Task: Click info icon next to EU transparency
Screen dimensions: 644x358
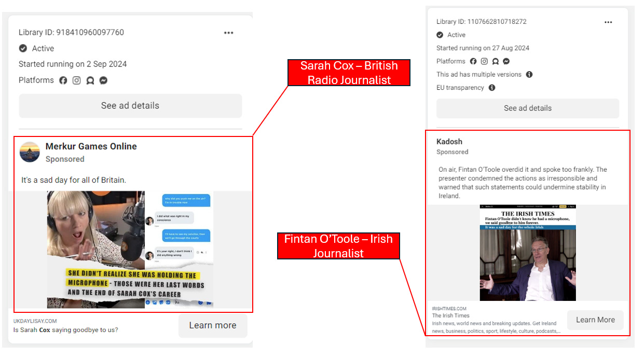Action: point(492,88)
